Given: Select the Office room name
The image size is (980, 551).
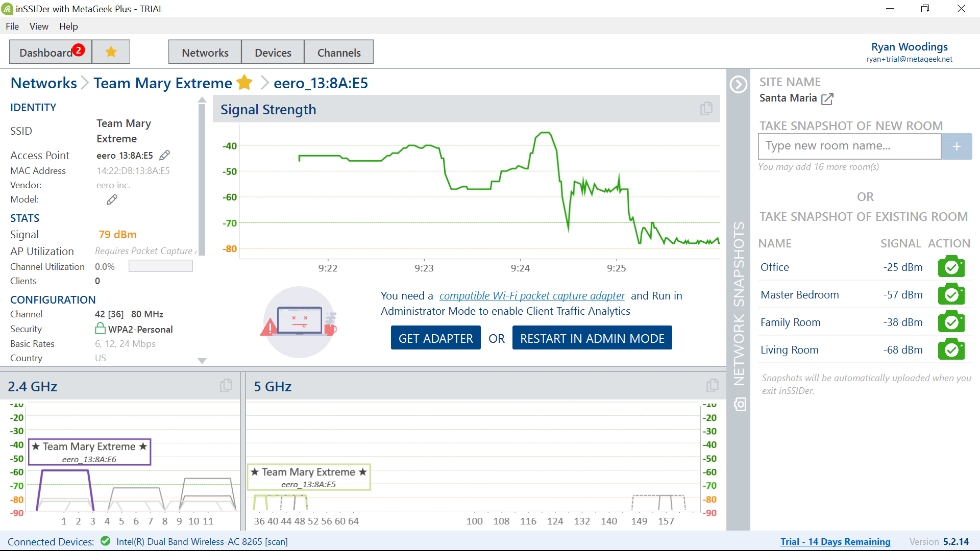Looking at the screenshot, I should tap(774, 267).
